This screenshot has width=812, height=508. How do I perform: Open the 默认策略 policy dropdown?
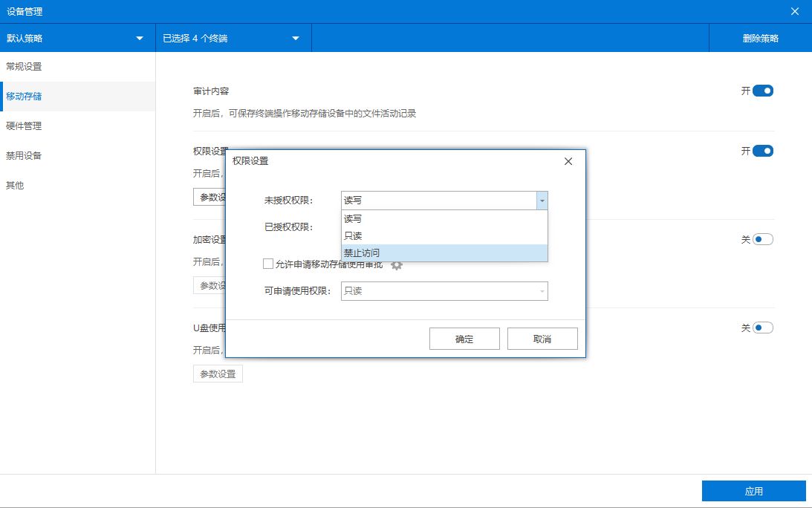tap(78, 38)
